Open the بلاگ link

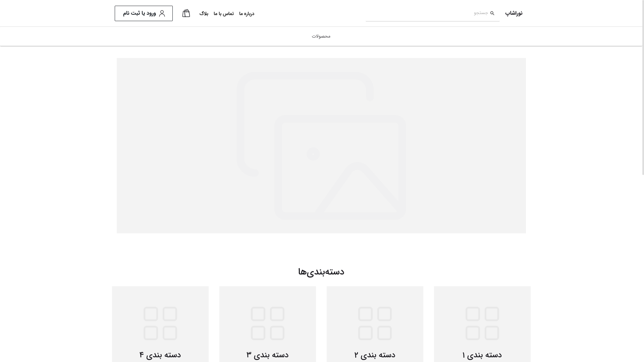pos(204,13)
